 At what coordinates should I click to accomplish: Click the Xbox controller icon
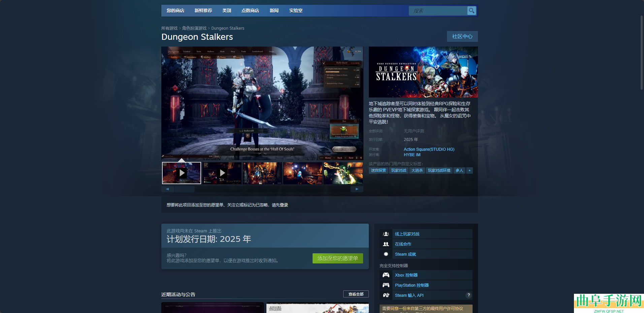coord(386,275)
